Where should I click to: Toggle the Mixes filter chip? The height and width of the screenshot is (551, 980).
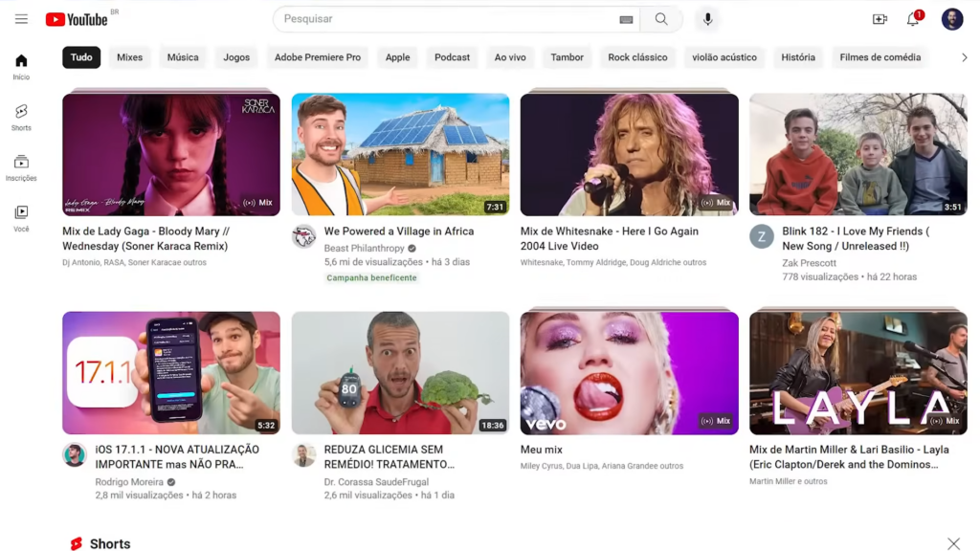click(x=129, y=57)
